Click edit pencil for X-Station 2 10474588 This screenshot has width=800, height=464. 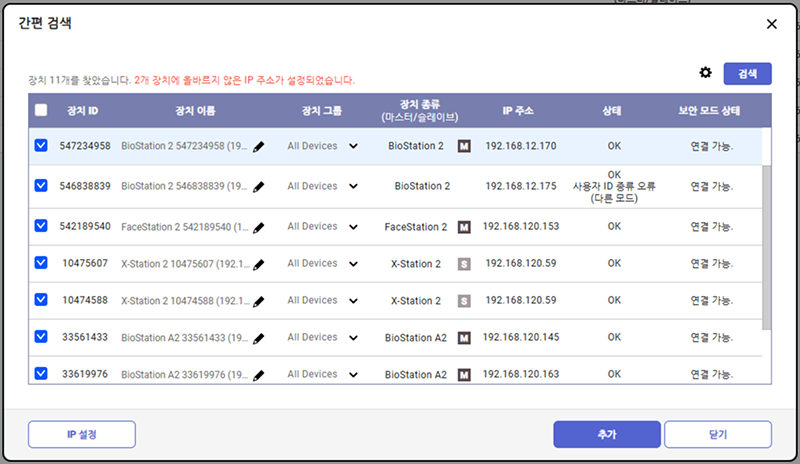coord(259,302)
